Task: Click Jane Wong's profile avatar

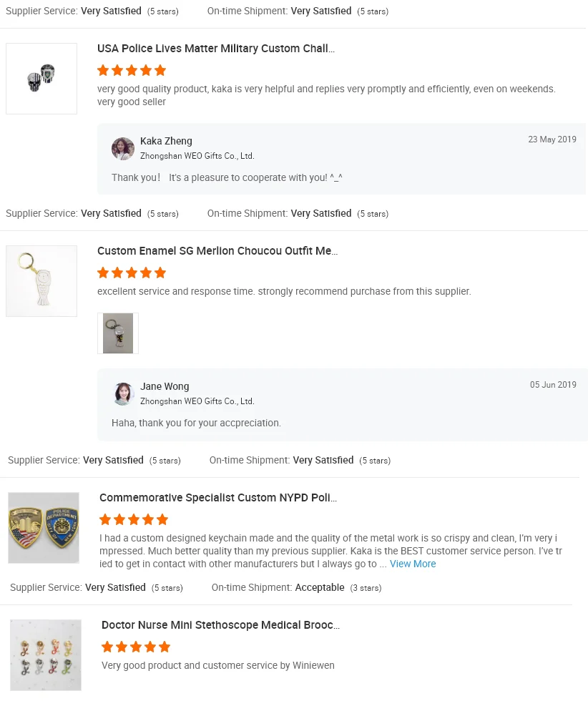Action: coord(124,394)
